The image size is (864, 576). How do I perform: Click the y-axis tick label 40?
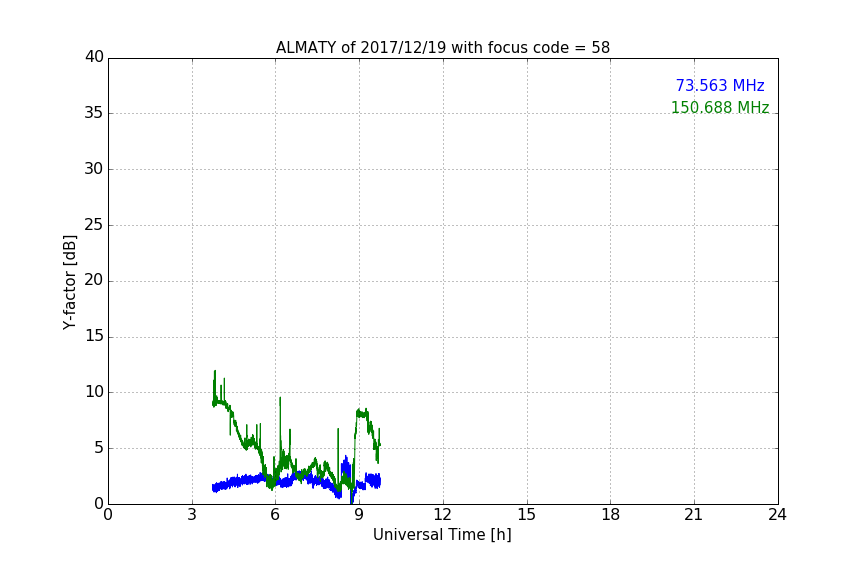tap(94, 57)
